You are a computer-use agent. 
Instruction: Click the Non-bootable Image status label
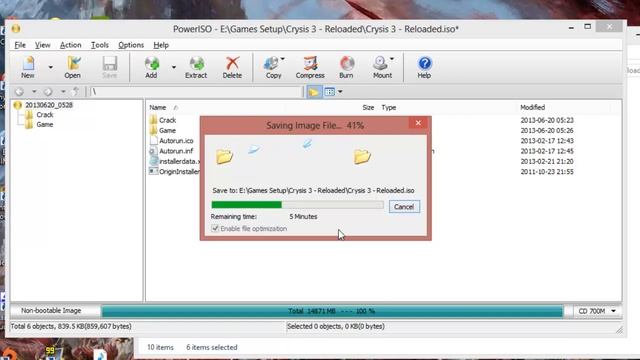51,311
